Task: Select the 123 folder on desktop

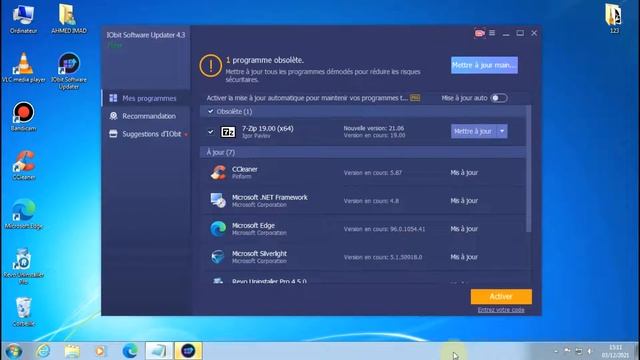Action: (614, 19)
